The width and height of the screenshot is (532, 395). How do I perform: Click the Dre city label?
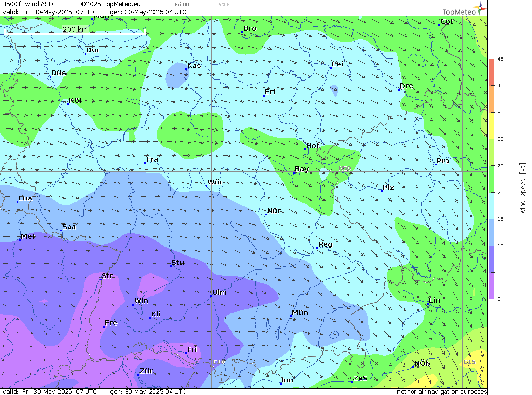pos(407,86)
